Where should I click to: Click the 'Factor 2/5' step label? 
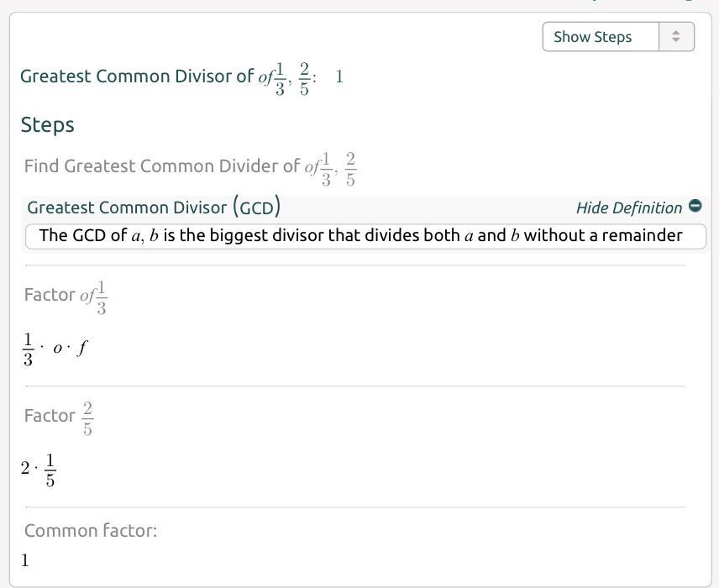58,417
